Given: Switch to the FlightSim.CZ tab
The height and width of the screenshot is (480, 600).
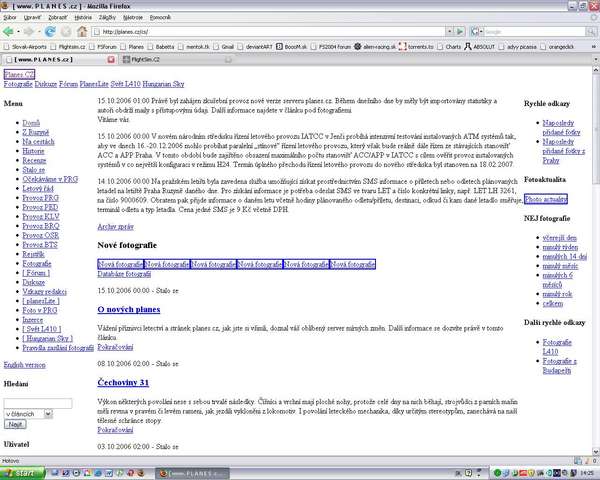Looking at the screenshot, I should pos(177,59).
